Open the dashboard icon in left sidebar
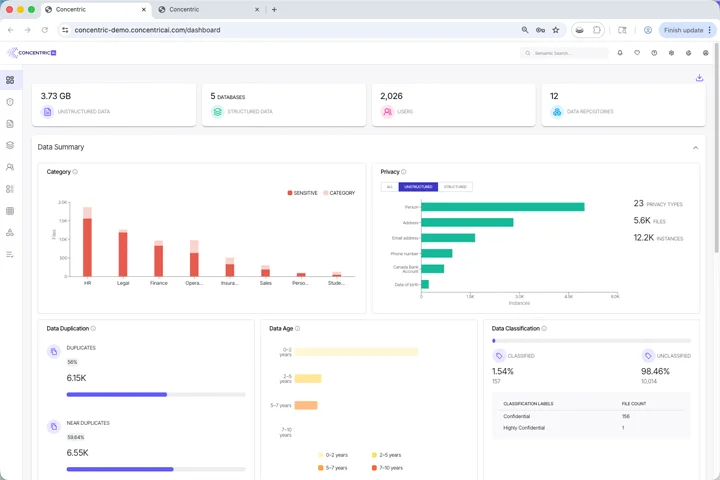This screenshot has height=480, width=720. [x=10, y=80]
